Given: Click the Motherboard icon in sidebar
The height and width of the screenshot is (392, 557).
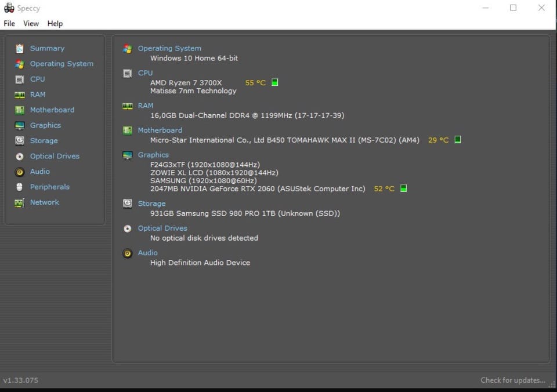Looking at the screenshot, I should pyautogui.click(x=20, y=110).
